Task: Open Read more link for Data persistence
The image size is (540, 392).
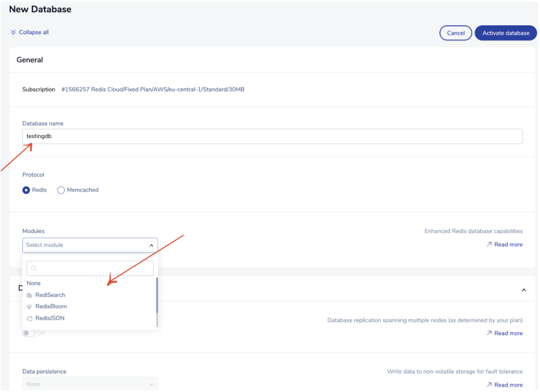Action: pos(508,385)
